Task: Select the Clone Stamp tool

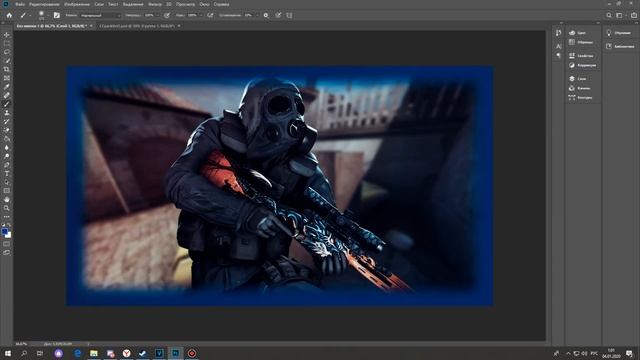Action: coord(7,113)
